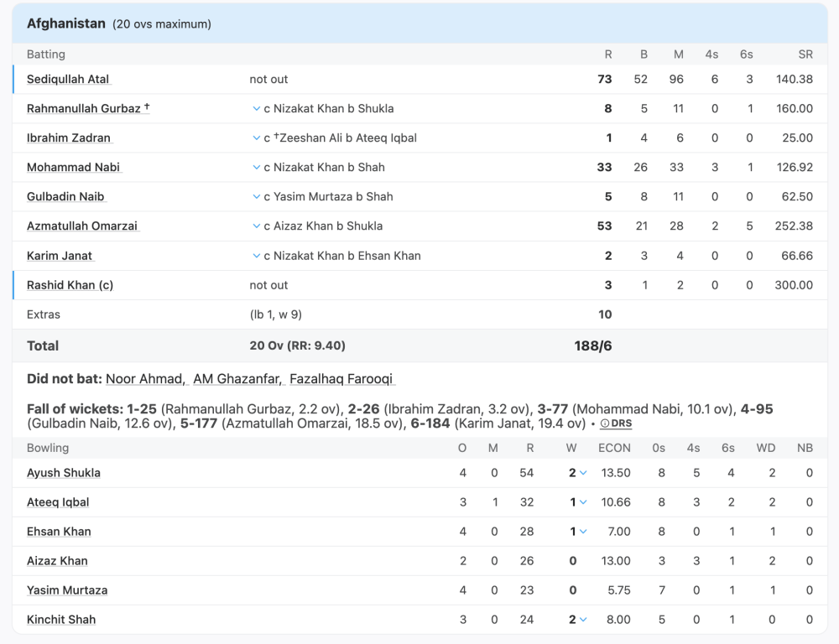Open bowler Yasim Murtaza profile
This screenshot has height=644, width=839.
67,590
